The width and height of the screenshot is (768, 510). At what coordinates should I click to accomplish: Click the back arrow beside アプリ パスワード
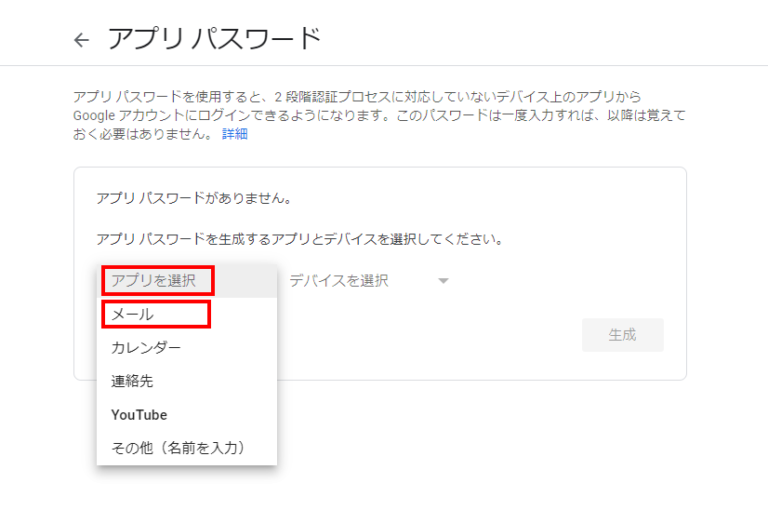click(81, 40)
